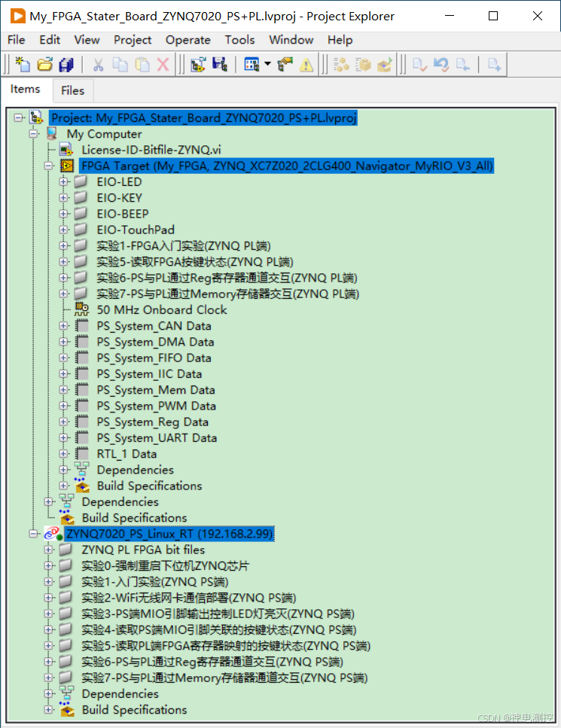Image resolution: width=561 pixels, height=728 pixels.
Task: Click the PS_System_CAN Data chip icon
Action: pyautogui.click(x=82, y=325)
